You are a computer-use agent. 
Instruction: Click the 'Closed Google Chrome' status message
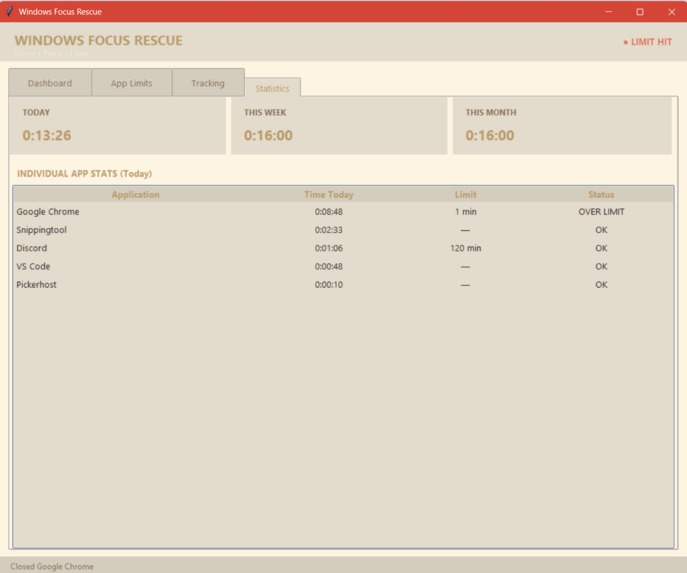tap(52, 566)
